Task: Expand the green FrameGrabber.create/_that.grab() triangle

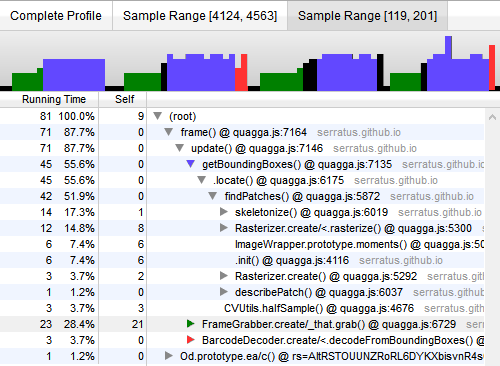Action: tap(191, 324)
